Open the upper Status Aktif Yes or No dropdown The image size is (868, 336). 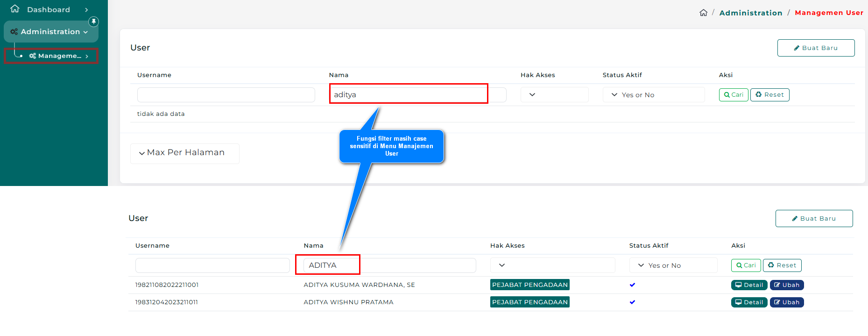(x=653, y=95)
